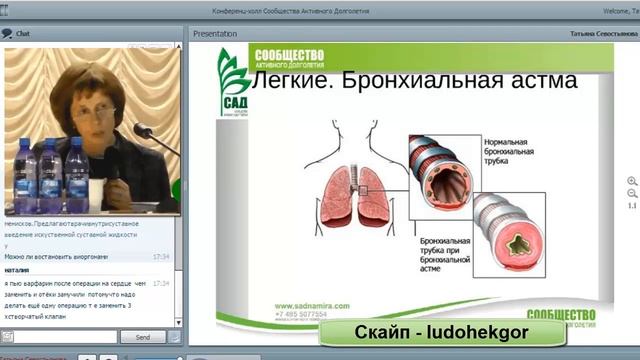Viewport: 640px width, 360px height.
Task: Send the chat message
Action: point(143,337)
